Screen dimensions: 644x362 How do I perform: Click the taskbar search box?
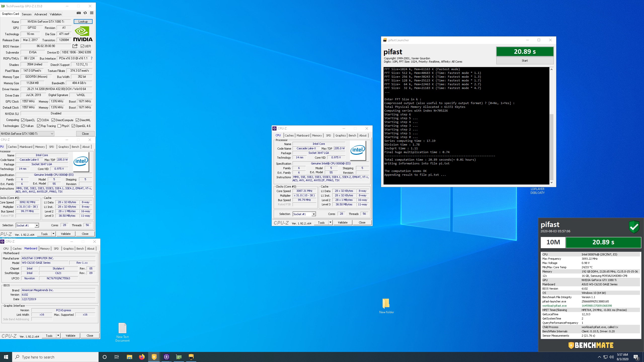coord(55,357)
